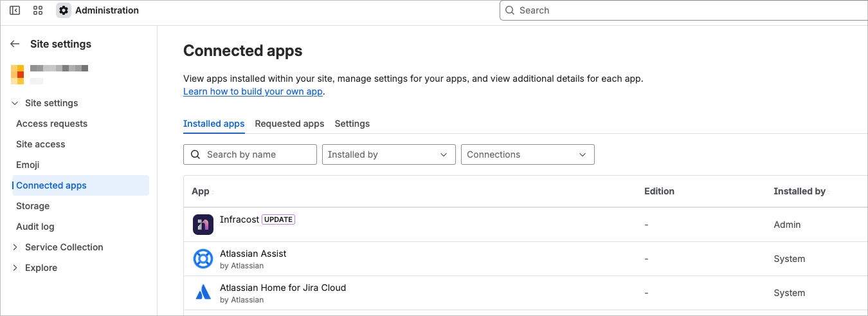Collapse the Site settings tree section

15,103
